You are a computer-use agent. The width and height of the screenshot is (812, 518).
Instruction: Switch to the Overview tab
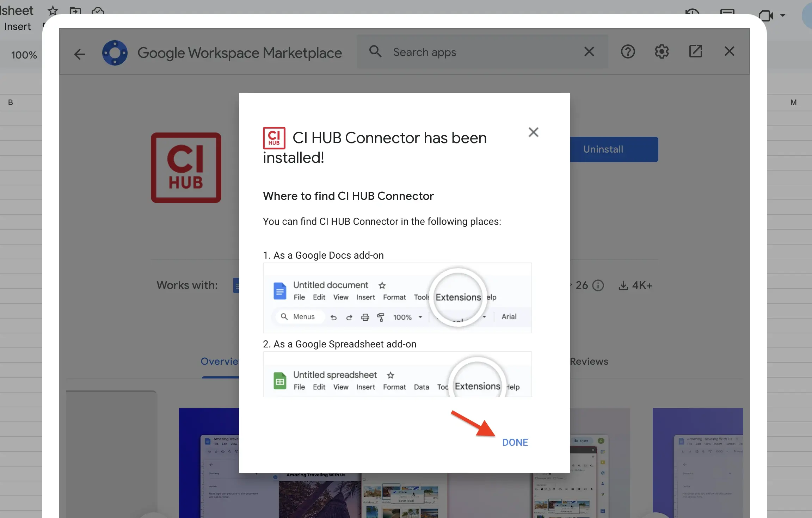[x=220, y=362]
